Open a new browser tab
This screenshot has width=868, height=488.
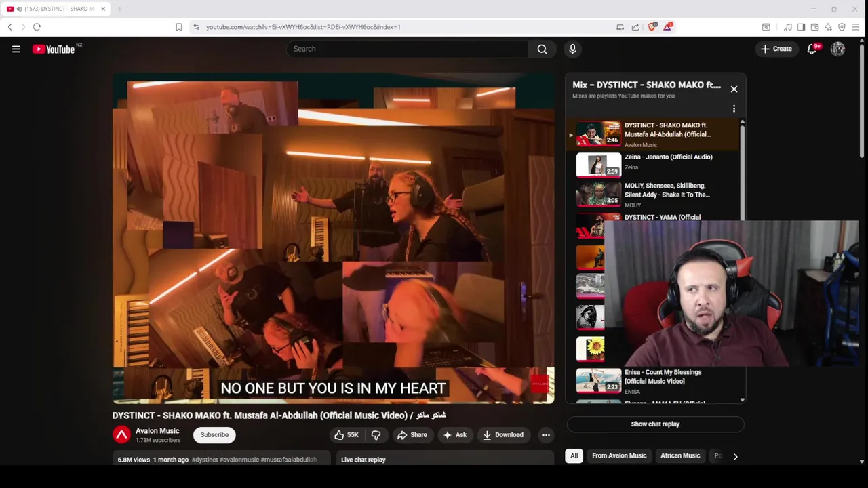tap(119, 9)
